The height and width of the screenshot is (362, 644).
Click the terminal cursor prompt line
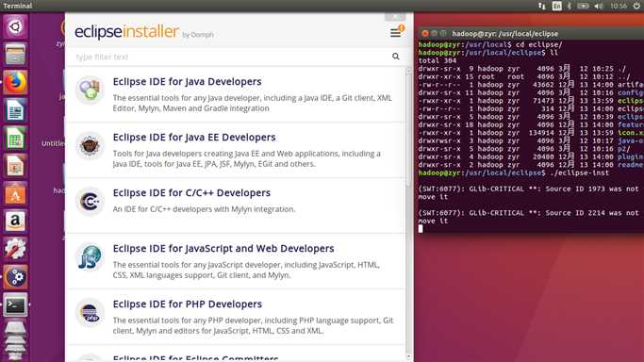click(421, 229)
